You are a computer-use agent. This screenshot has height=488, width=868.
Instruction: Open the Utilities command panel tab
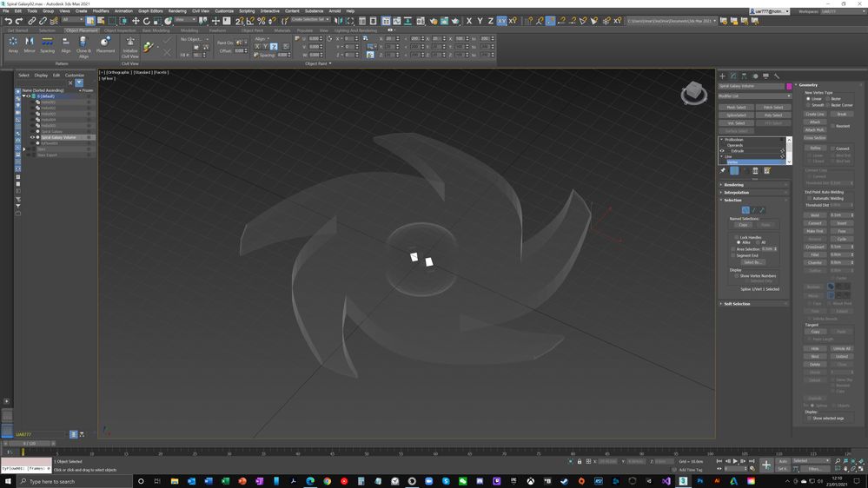(777, 76)
